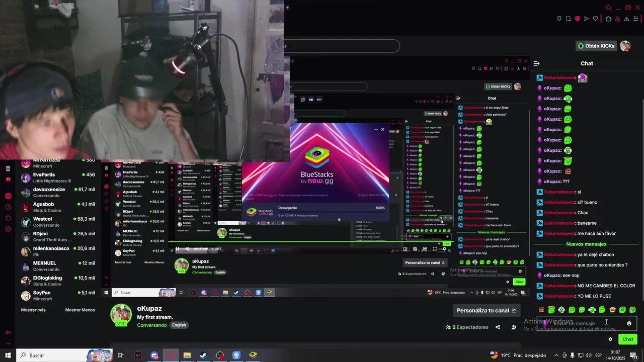The height and width of the screenshot is (362, 644).
Task: Click the green Chat send button
Action: coord(627,339)
